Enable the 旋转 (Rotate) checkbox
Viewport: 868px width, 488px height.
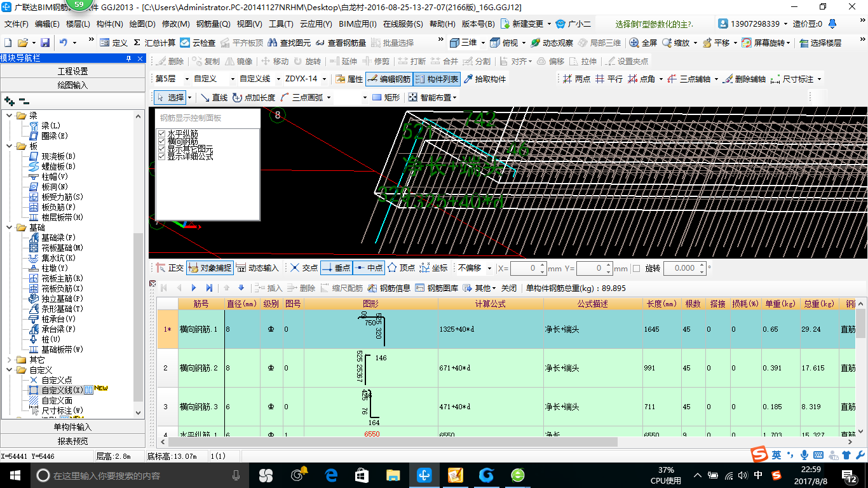[x=636, y=268]
